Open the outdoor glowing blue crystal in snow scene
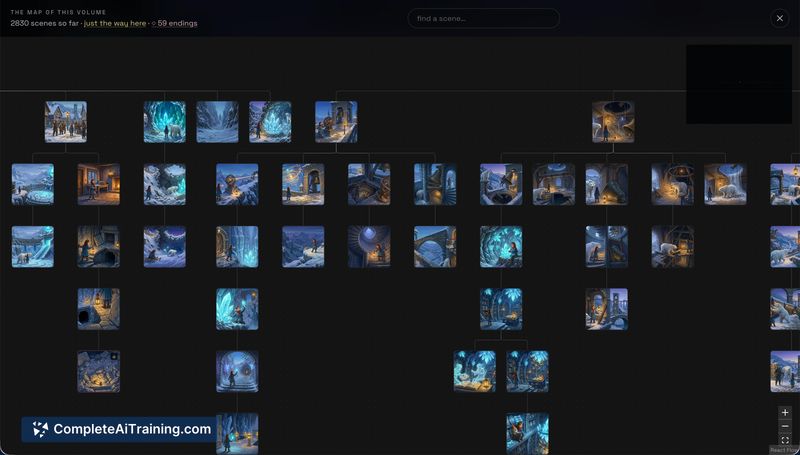Image resolution: width=800 pixels, height=455 pixels. 270,122
